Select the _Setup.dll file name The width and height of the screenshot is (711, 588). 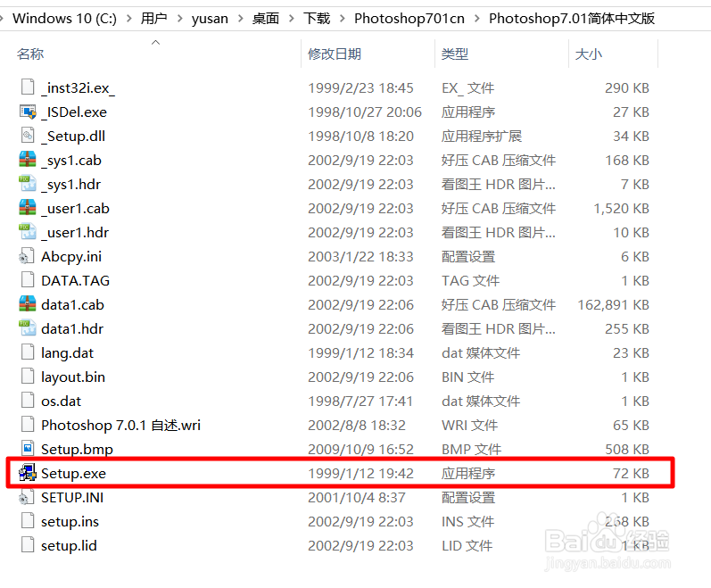coord(73,136)
